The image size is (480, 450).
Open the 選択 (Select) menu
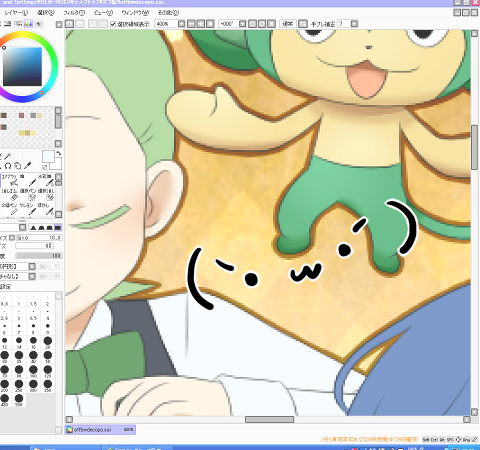(x=45, y=13)
